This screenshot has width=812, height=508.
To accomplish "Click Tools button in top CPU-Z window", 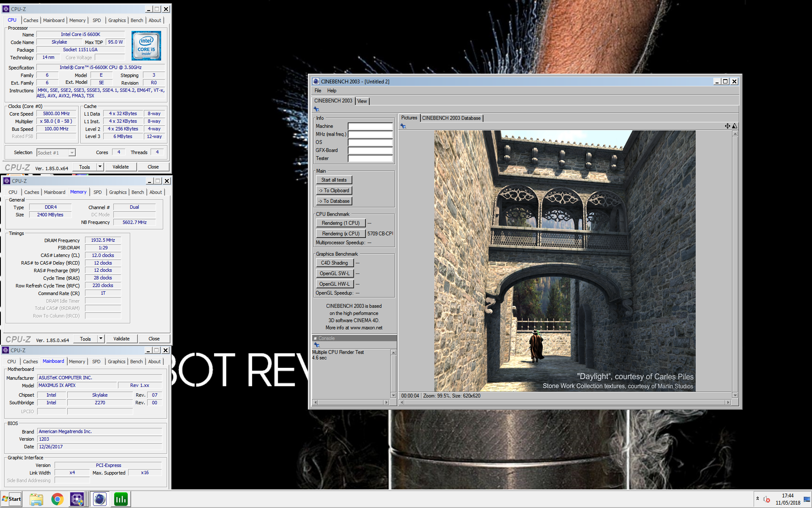I will [x=84, y=167].
